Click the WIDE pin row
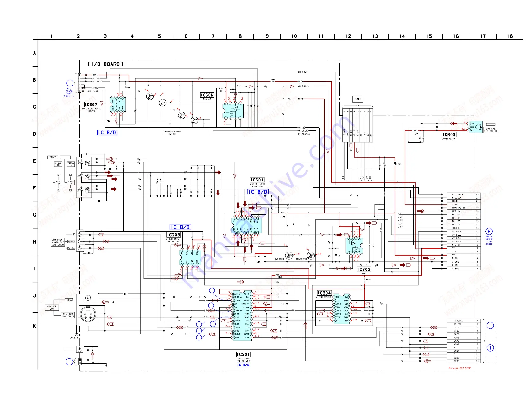Screen dimensions: 532x400 point(464,331)
